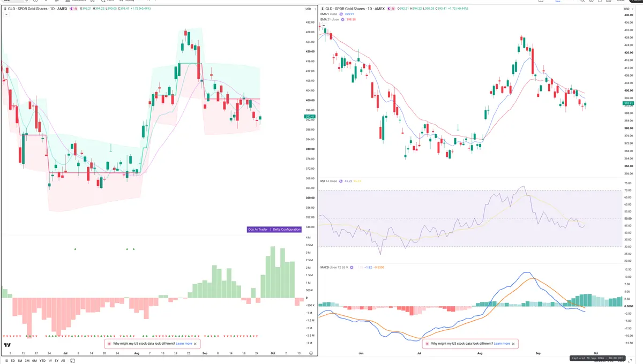Select the 5Y time range
The width and height of the screenshot is (643, 364).
pos(56,361)
